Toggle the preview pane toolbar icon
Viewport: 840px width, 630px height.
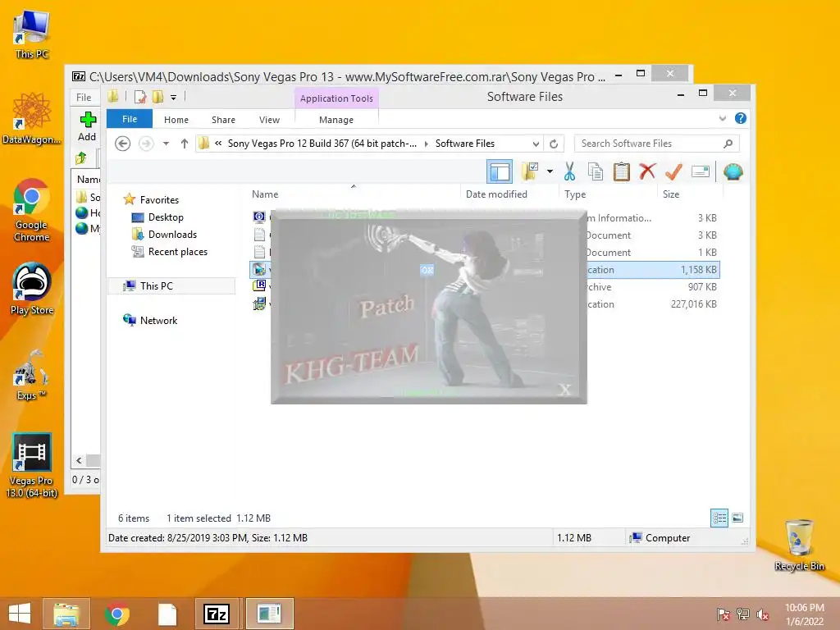click(x=500, y=172)
